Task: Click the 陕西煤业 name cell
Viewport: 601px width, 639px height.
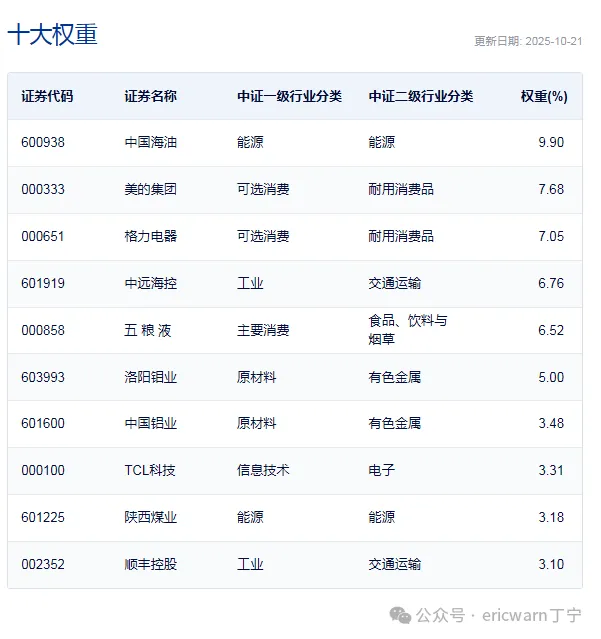Action: click(x=150, y=517)
